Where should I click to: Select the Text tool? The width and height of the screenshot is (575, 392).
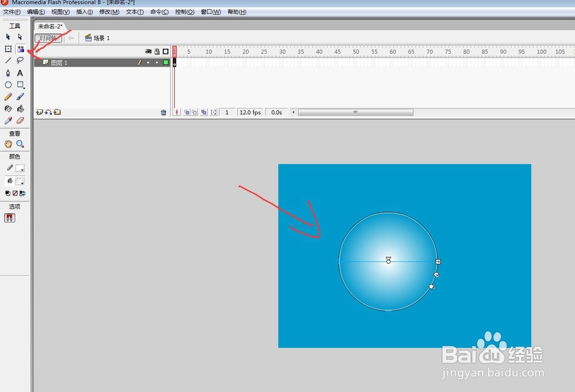coord(20,72)
